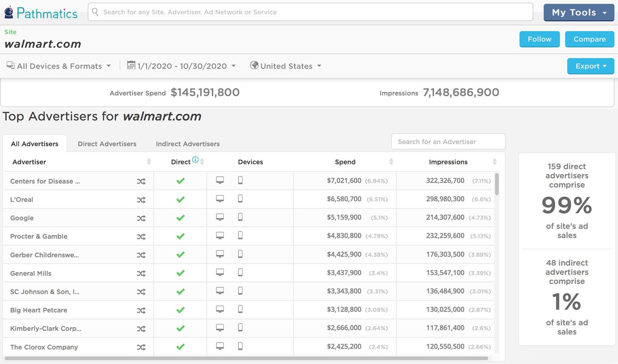Click the devices and formats icon
Image resolution: width=618 pixels, height=364 pixels.
pos(10,65)
